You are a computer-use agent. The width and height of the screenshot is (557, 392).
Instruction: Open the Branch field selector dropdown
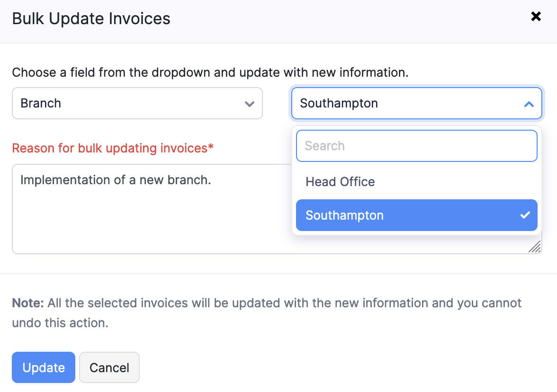[x=137, y=103]
